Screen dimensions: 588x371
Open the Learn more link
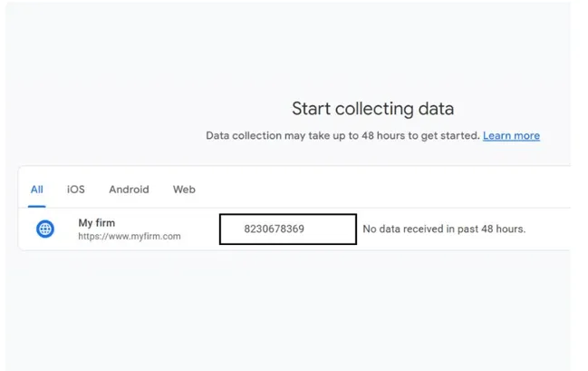coord(511,135)
